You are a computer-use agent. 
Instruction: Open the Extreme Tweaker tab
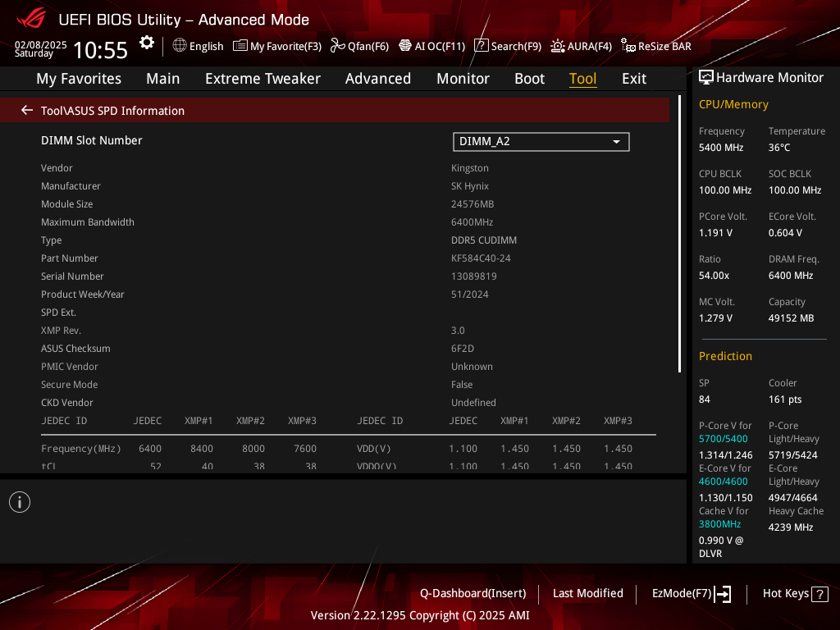coord(262,78)
